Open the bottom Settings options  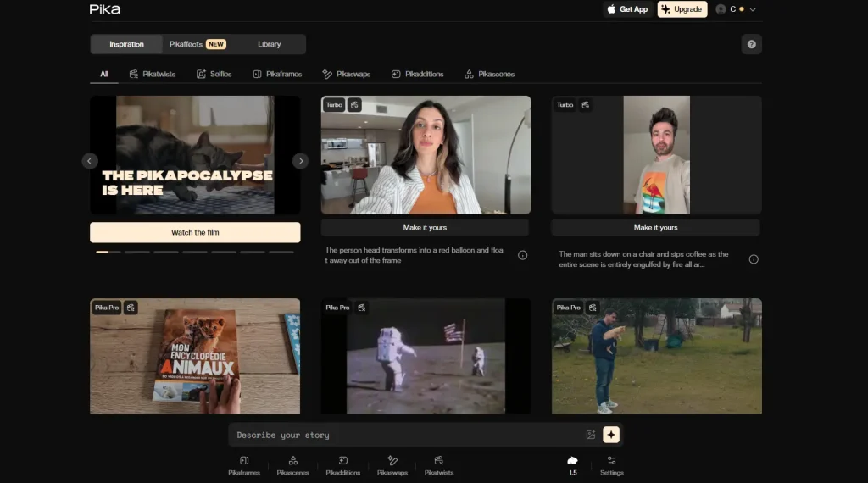pyautogui.click(x=611, y=465)
